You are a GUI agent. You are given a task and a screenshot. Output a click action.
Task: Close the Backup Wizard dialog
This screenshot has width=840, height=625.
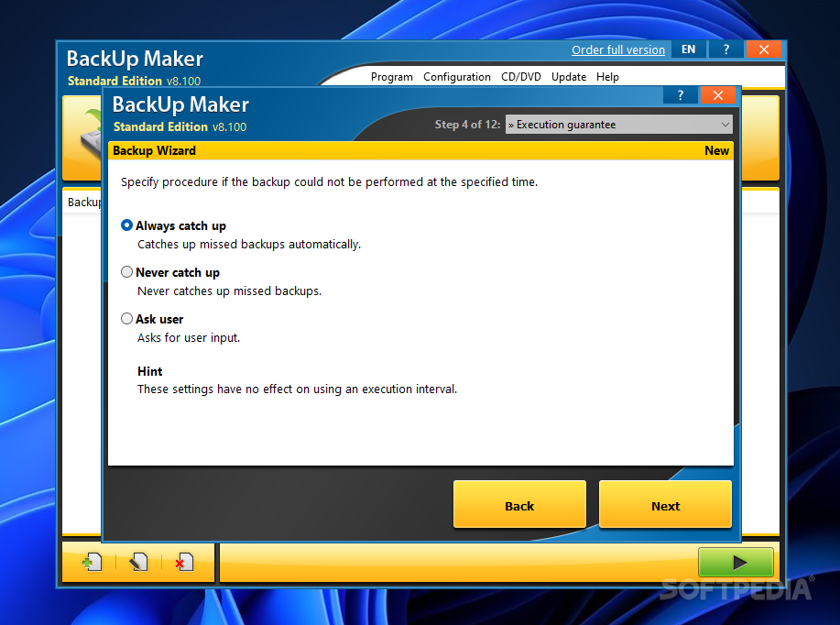click(x=718, y=95)
